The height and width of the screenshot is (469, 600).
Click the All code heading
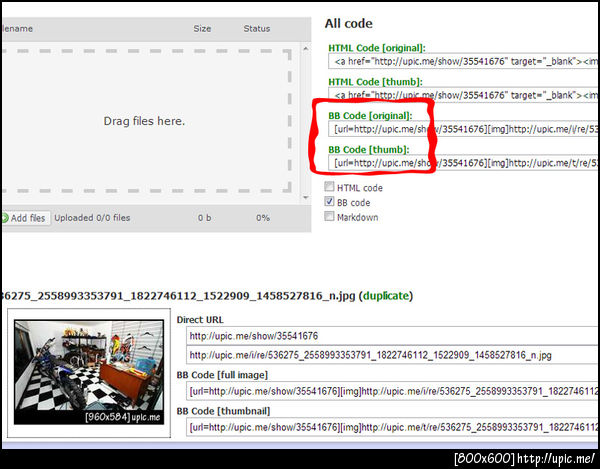[348, 24]
